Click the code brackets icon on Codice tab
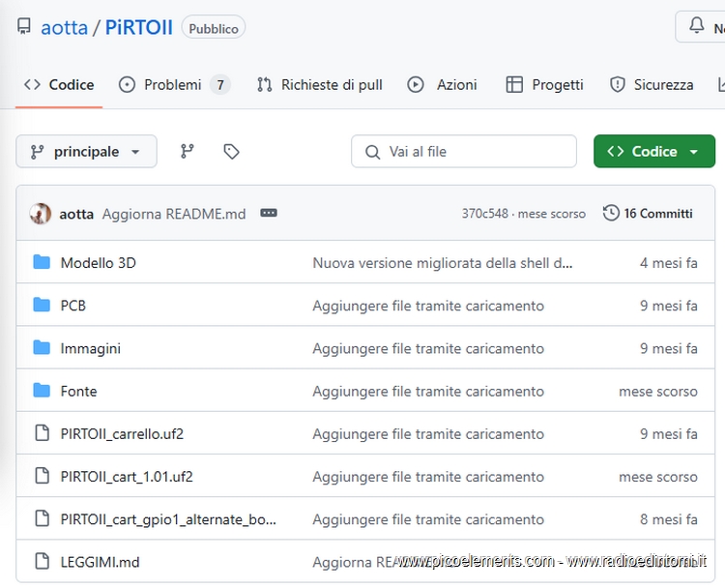Viewport: 725px width, 588px height. 32,85
